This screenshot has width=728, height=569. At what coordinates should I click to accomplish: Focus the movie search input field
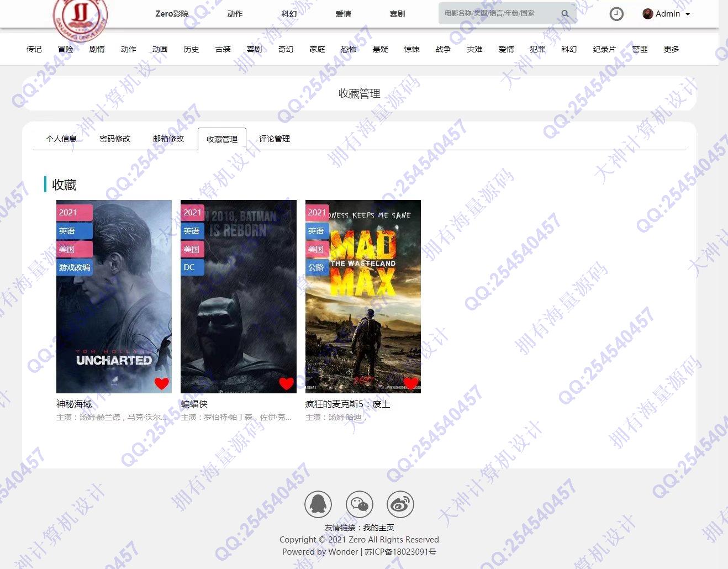click(x=500, y=13)
